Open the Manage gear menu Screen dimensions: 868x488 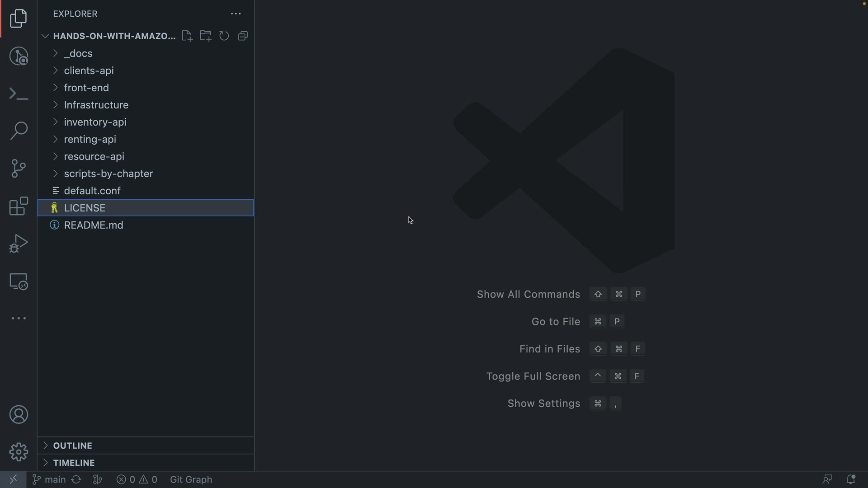19,452
